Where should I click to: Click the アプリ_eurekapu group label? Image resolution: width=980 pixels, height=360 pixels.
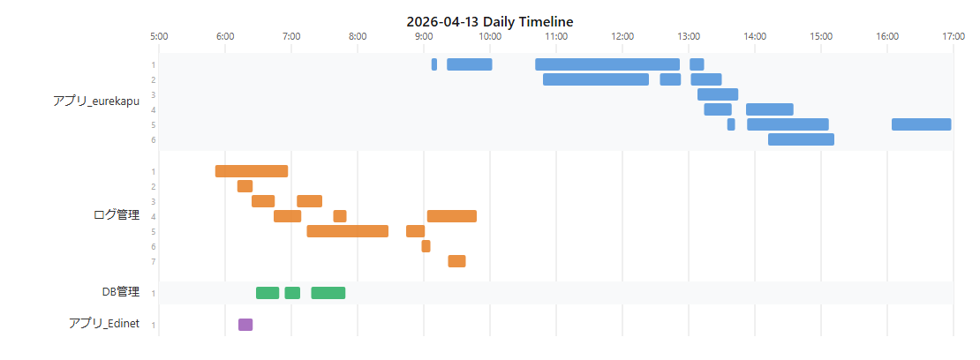[x=95, y=101]
